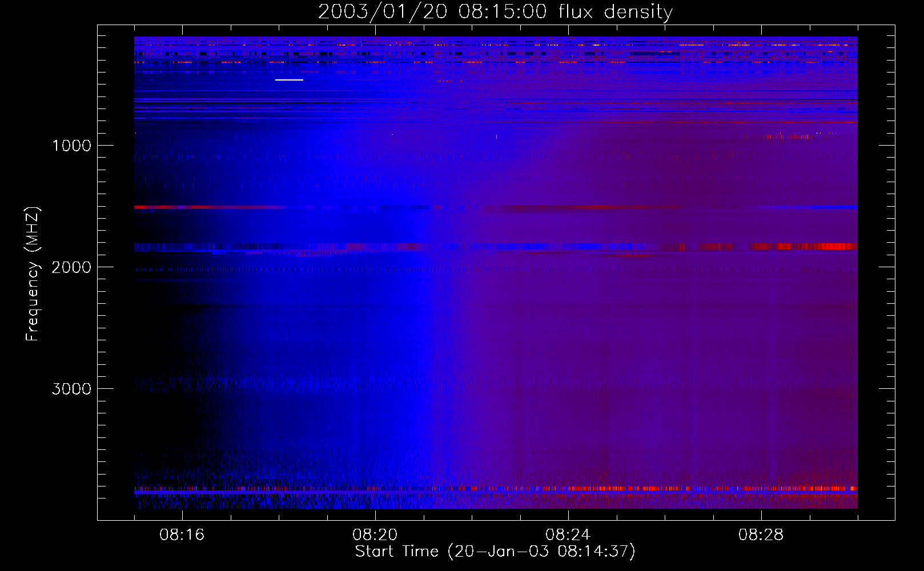
Task: Click the 08:16 time axis label
Action: pos(182,535)
